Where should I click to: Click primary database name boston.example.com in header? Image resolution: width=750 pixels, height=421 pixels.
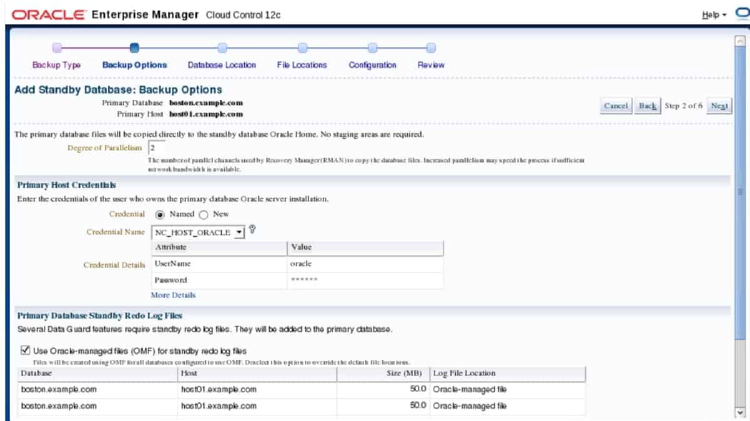pos(206,103)
